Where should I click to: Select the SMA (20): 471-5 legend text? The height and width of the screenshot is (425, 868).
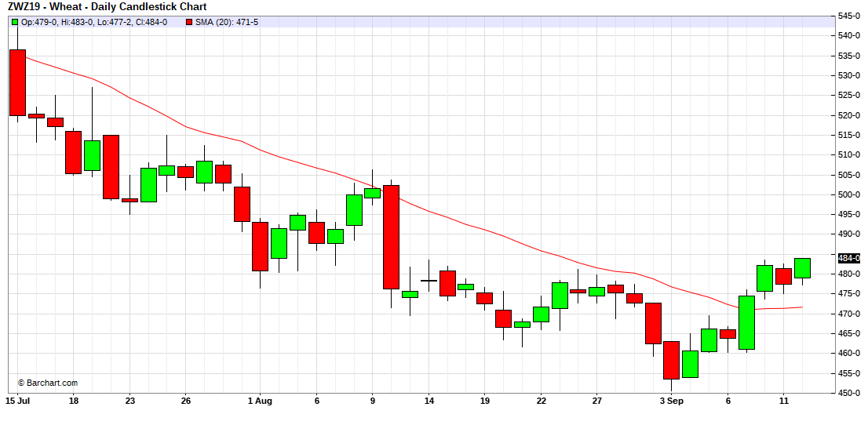[227, 22]
